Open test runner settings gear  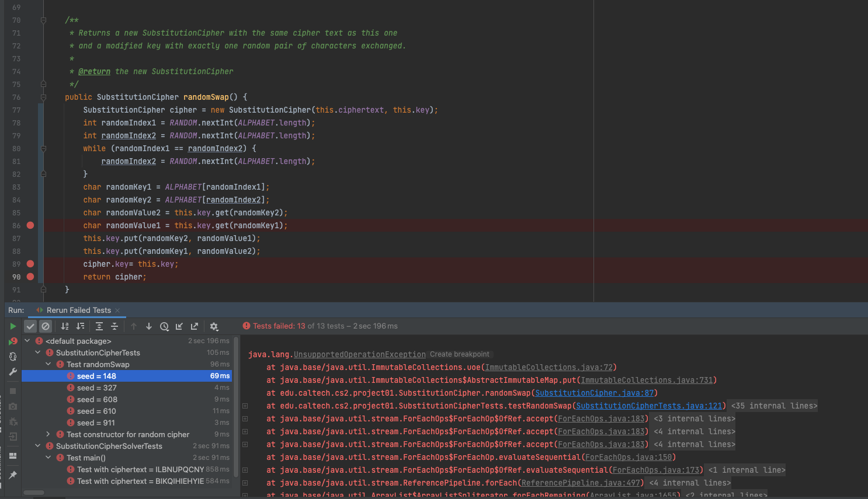[214, 326]
